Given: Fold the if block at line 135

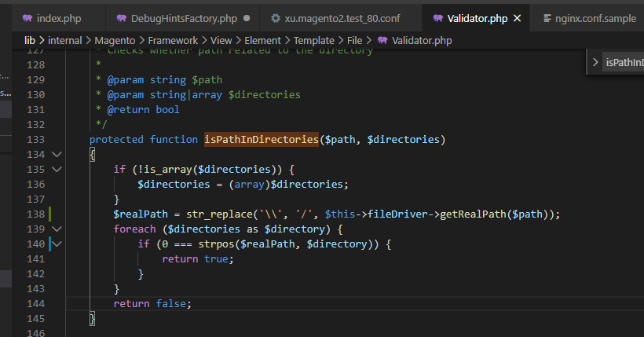Looking at the screenshot, I should 57,170.
